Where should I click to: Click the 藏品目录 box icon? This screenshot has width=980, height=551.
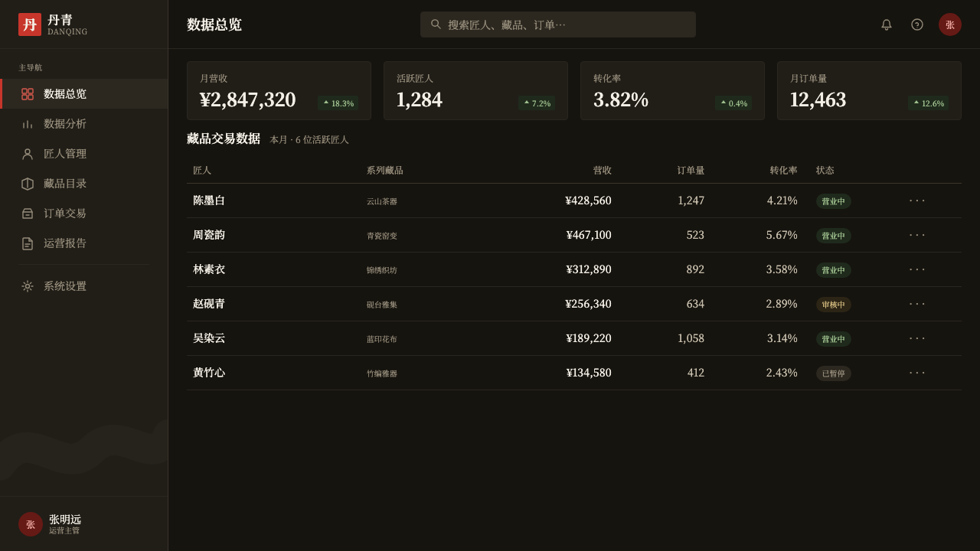click(28, 184)
